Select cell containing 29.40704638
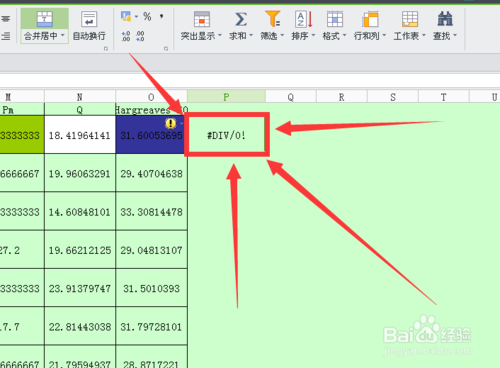 (x=151, y=173)
